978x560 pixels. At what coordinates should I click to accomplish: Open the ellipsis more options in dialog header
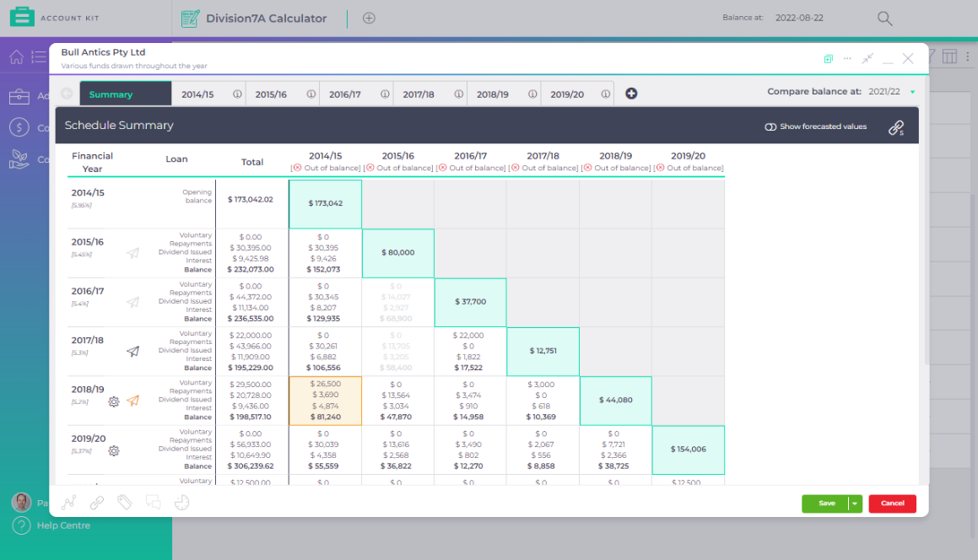click(x=848, y=59)
